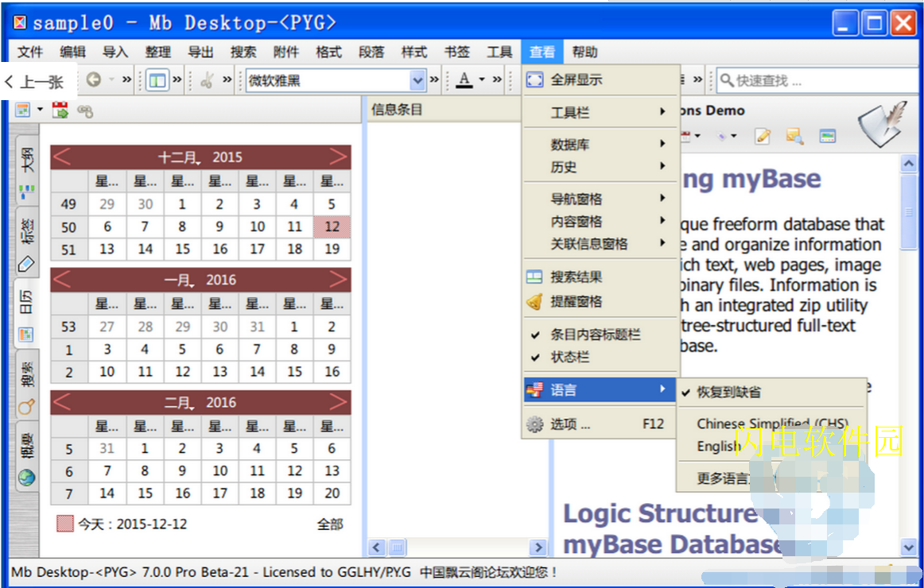Click the pencil edit icon in content toolbar
924x588 pixels.
point(763,136)
